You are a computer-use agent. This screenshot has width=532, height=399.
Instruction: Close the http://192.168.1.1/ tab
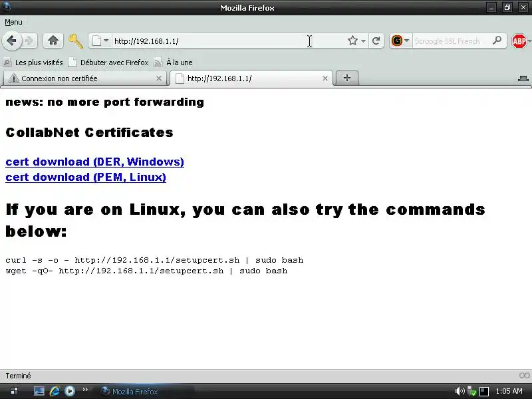point(325,78)
